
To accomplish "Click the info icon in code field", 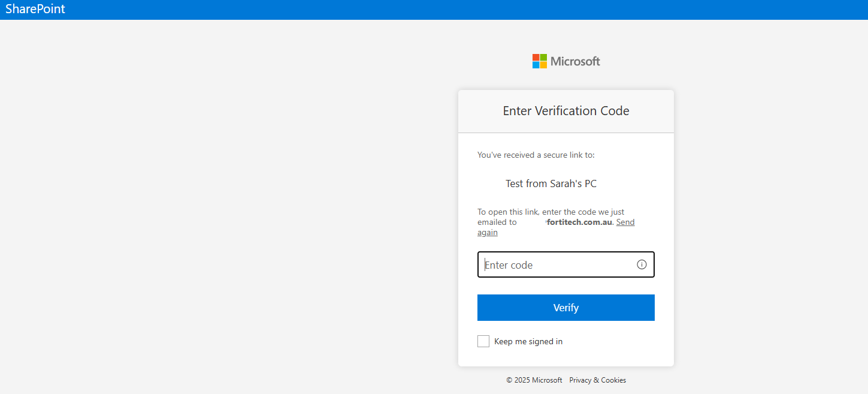I will pyautogui.click(x=642, y=264).
